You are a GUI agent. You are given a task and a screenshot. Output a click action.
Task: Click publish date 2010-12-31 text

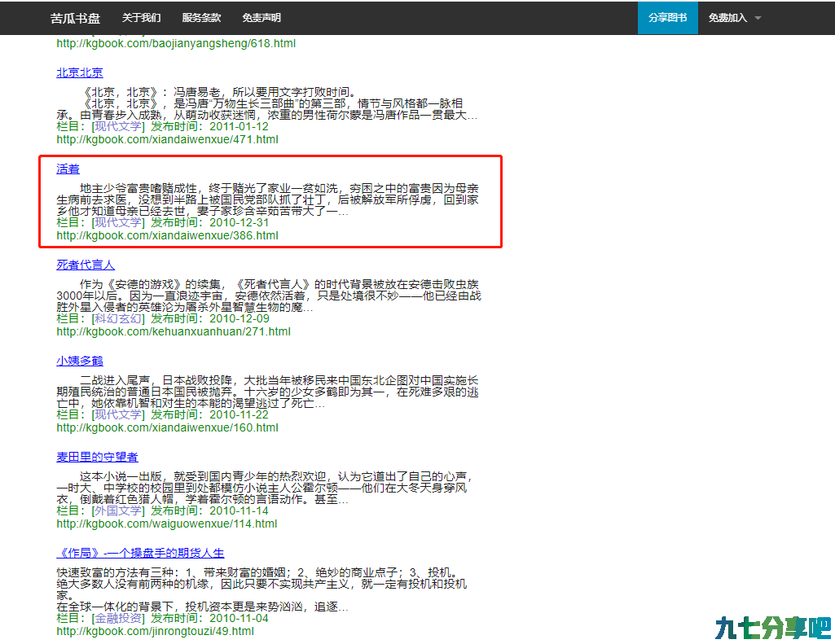pos(239,222)
